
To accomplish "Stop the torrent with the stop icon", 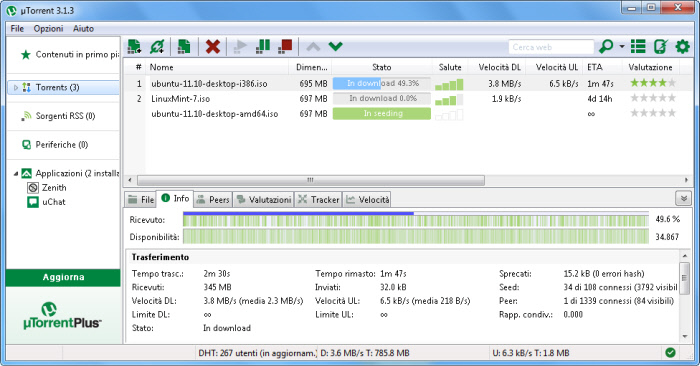I will pyautogui.click(x=285, y=46).
